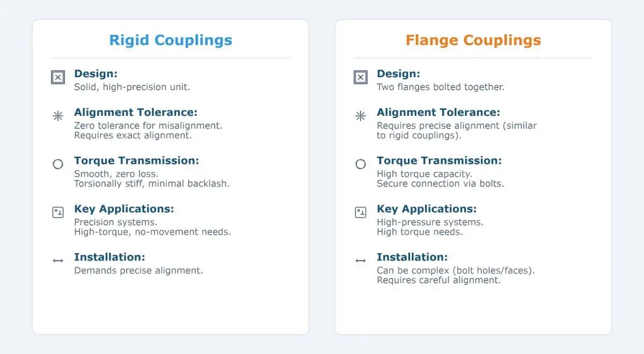Click the double-arrow Installation icon in Rigid Couplings
This screenshot has height=354, width=644.
coord(58,261)
